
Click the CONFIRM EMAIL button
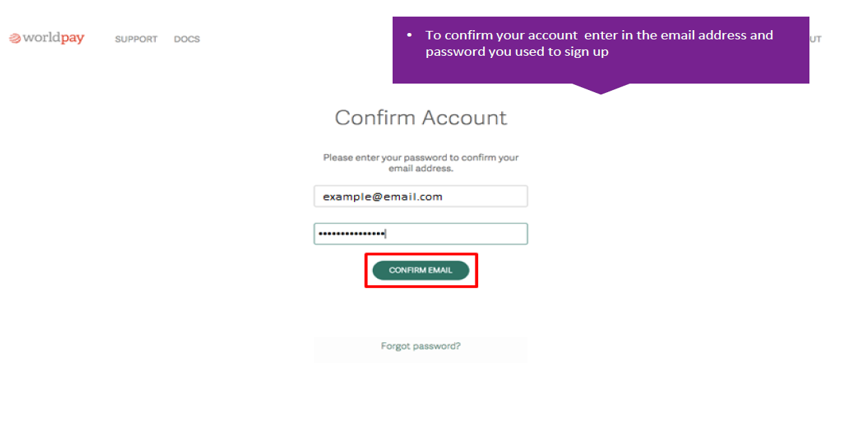pos(421,270)
